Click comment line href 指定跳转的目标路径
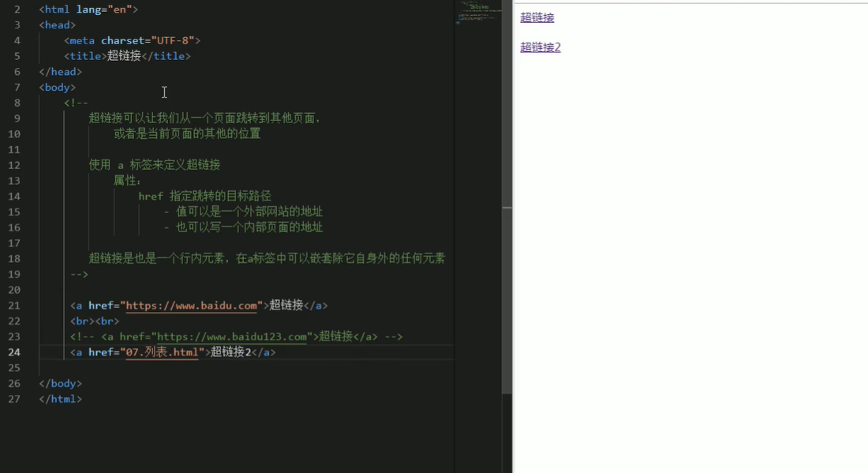868x473 pixels. pyautogui.click(x=205, y=196)
